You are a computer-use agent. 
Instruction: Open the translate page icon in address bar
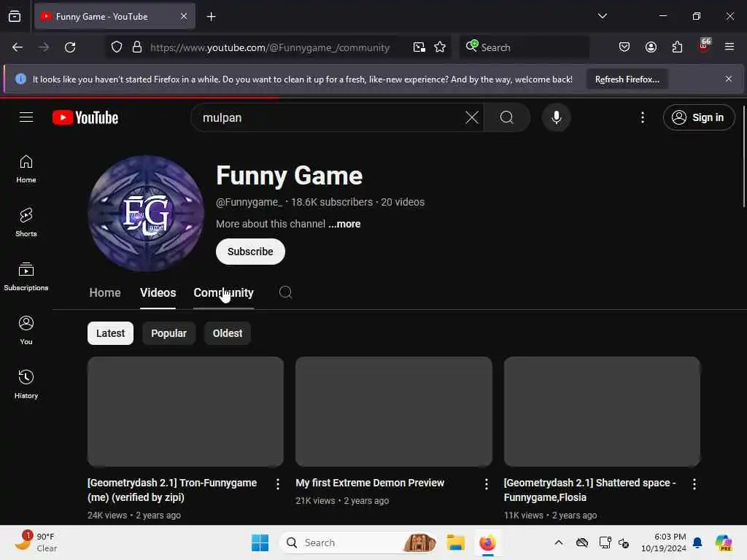pos(419,47)
